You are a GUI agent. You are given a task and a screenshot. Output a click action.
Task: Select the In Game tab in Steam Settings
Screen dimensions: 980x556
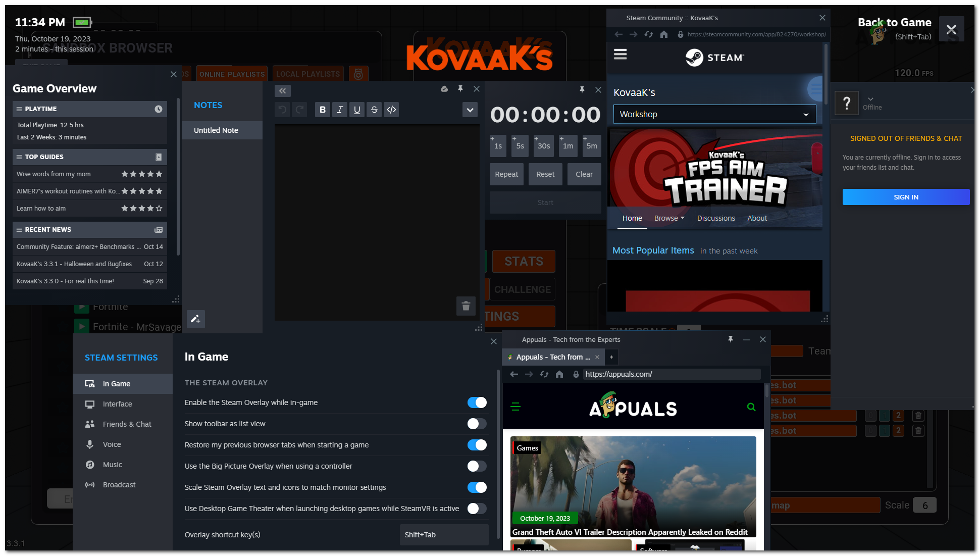[x=116, y=384]
